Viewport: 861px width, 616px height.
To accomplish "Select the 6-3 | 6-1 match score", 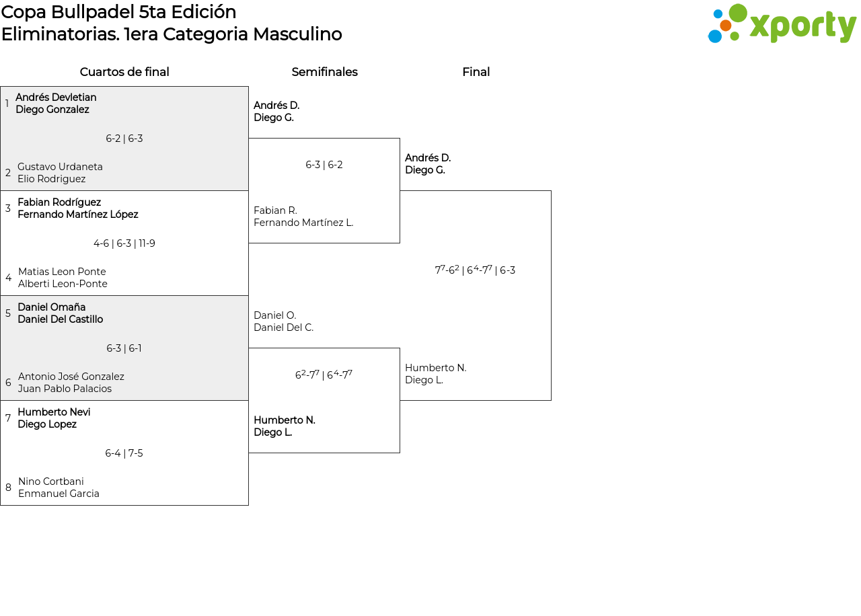I will pos(124,348).
